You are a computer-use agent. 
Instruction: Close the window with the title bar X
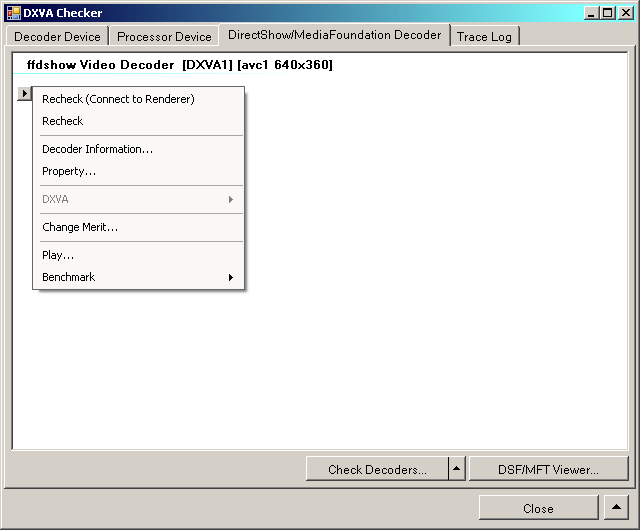tap(625, 13)
